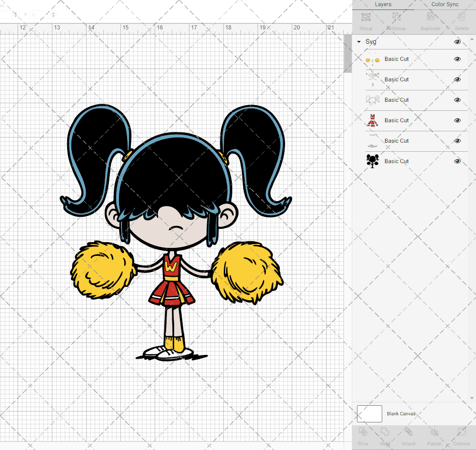Click the Duplicate icon
This screenshot has width=476, height=450.
coord(430,17)
